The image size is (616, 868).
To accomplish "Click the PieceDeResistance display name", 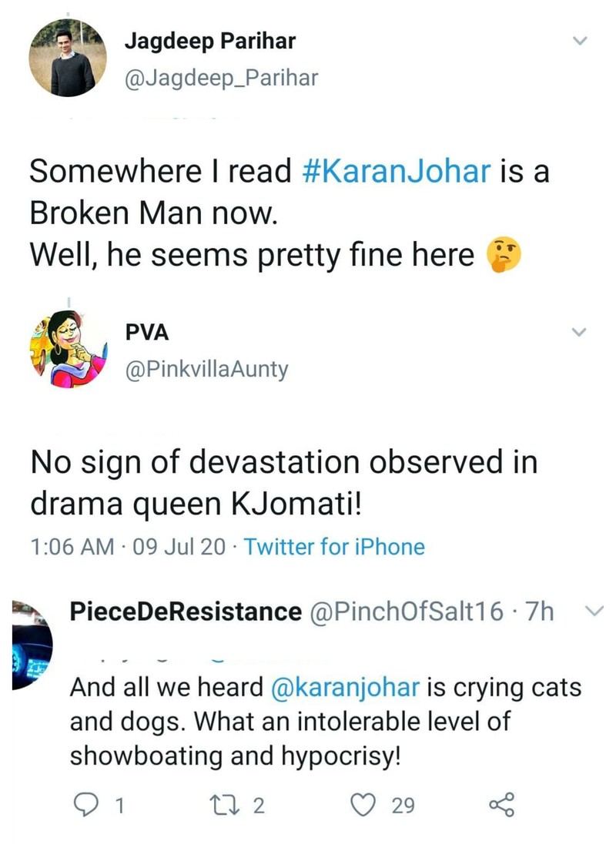I will coord(185,612).
